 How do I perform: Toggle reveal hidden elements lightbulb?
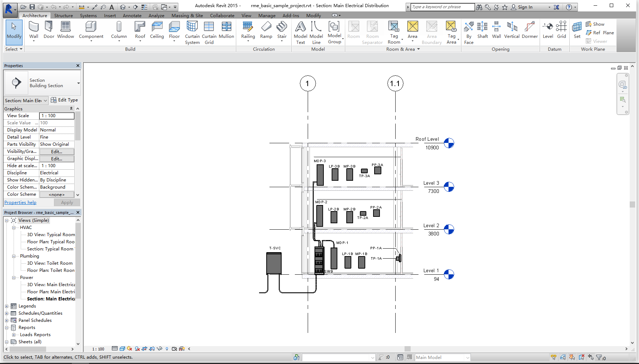167,349
